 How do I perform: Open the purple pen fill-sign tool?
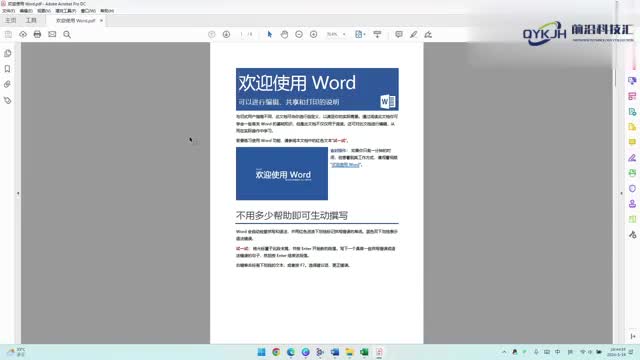point(632,158)
